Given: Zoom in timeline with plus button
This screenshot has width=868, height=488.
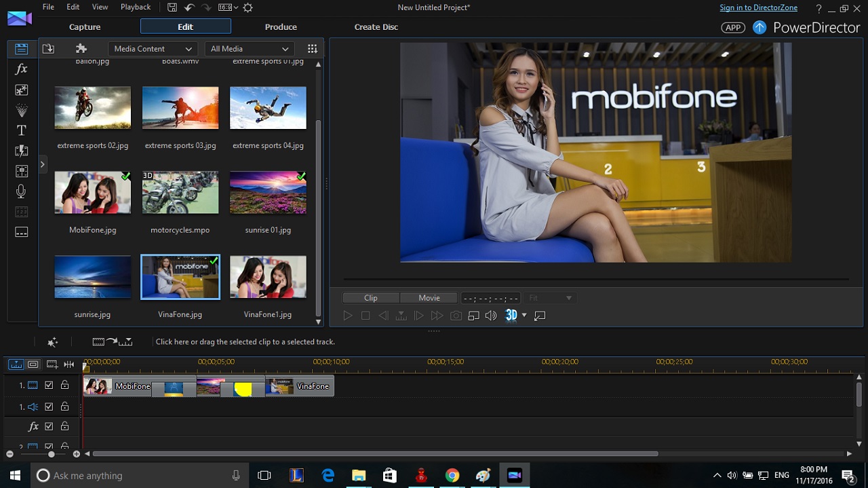Looking at the screenshot, I should 77,454.
